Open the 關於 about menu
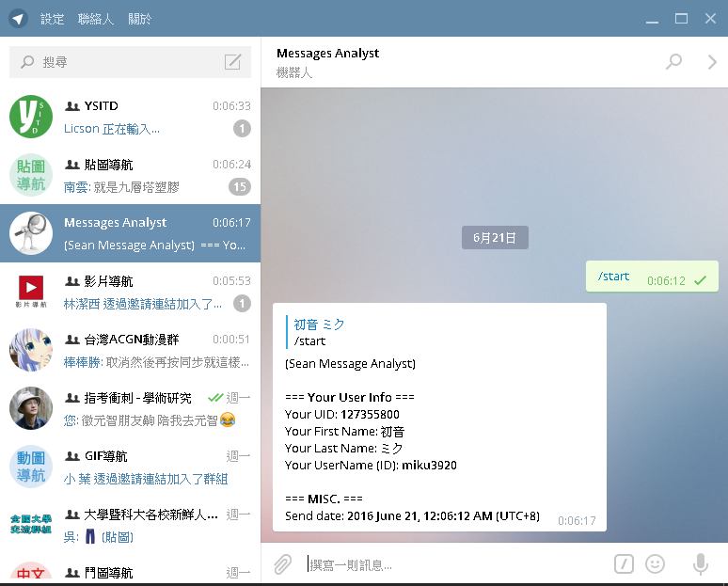This screenshot has width=728, height=586. [x=140, y=19]
